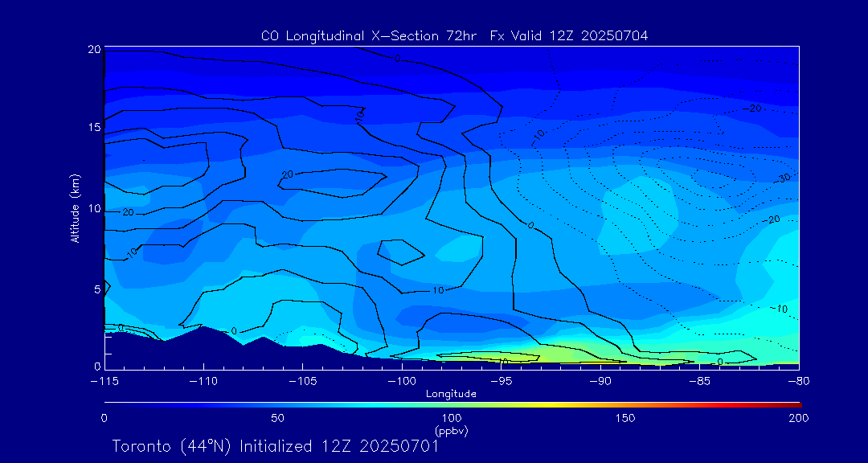This screenshot has width=868, height=463.
Task: Select the 'Longitude' horizontal axis label
Action: [451, 395]
